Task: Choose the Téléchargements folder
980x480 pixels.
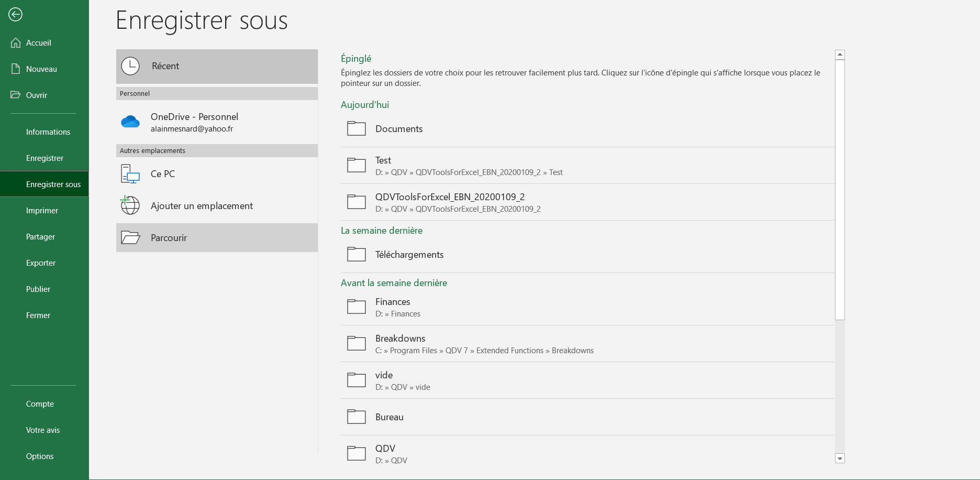Action: coord(409,255)
